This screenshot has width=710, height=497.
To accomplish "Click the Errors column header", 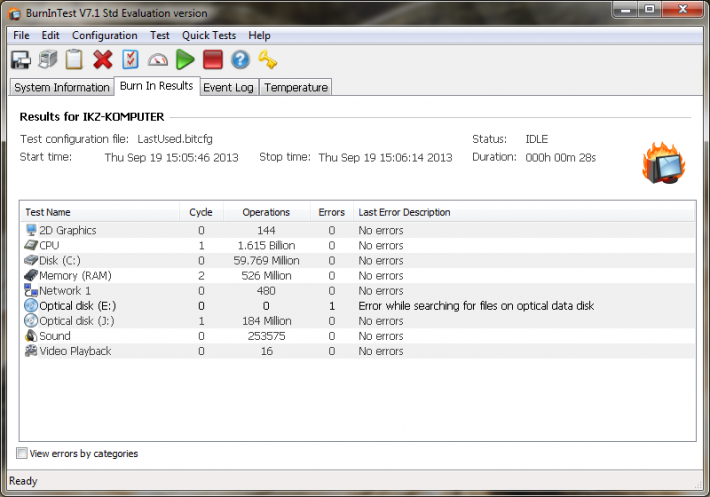I will (x=331, y=212).
